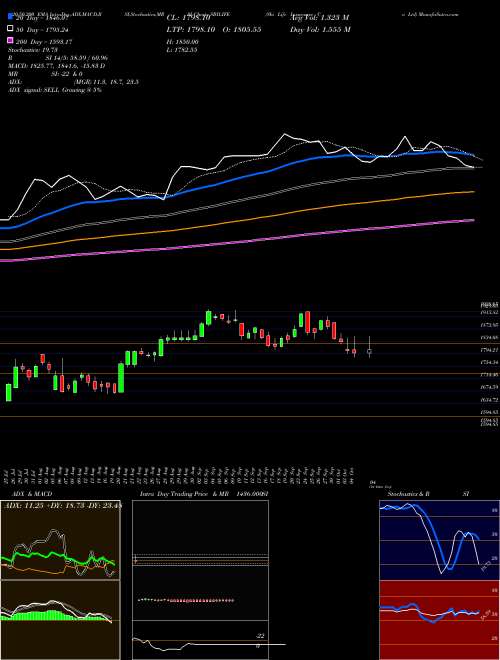Open the red RSI chart panel
Viewport: 500px width, 660px height.
pyautogui.click(x=439, y=620)
